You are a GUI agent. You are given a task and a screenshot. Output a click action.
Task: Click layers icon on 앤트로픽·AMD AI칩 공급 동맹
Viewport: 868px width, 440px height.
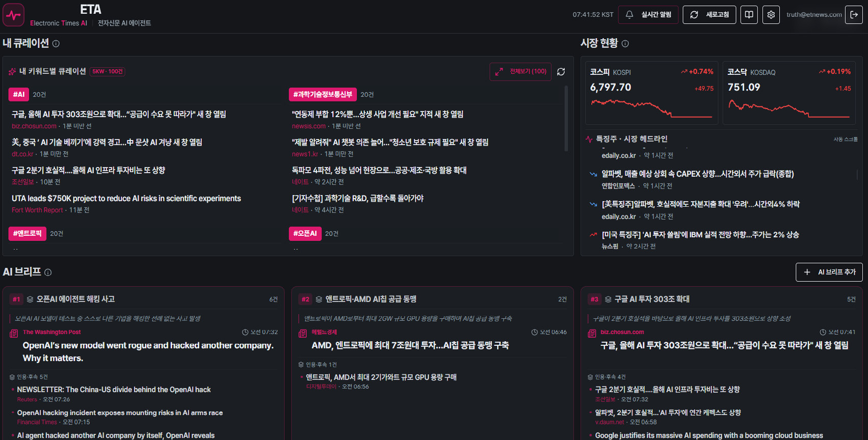[x=319, y=299]
